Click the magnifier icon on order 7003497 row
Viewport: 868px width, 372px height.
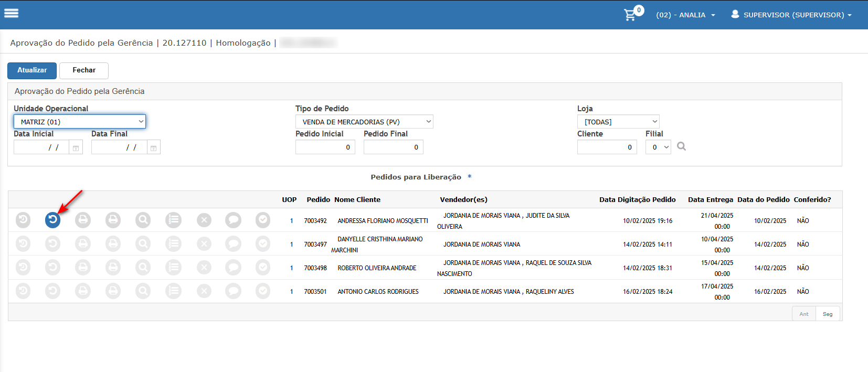(x=143, y=243)
